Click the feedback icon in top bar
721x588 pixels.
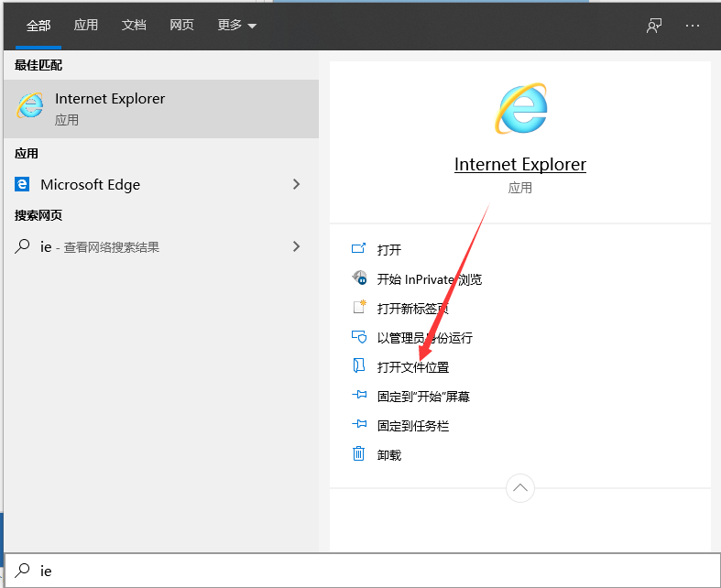point(654,26)
